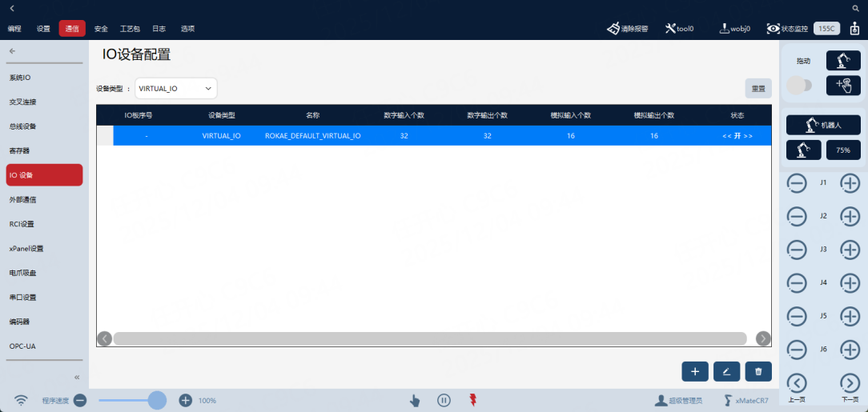Toggle the status switch of ROKAE_DEFAULT_VIRTUAL_IO
This screenshot has height=412, width=868.
[x=737, y=136]
